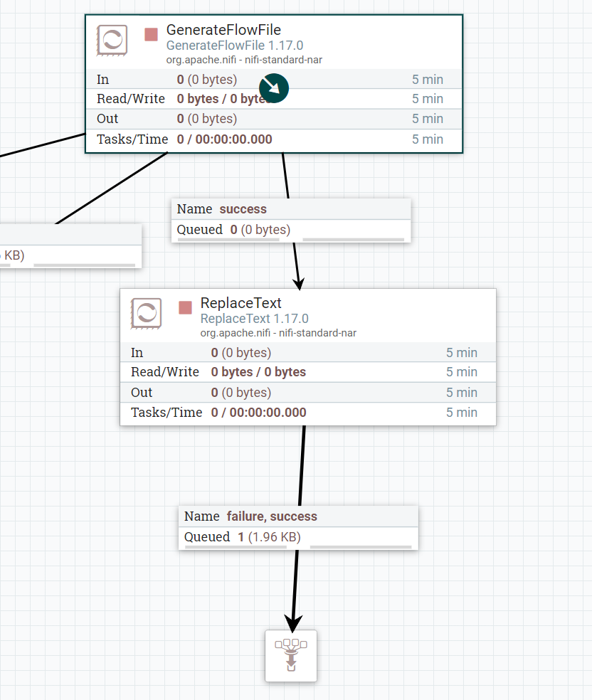Click the GenerateFlowFile processor icon
Viewport: 592px width, 700px height.
112,41
